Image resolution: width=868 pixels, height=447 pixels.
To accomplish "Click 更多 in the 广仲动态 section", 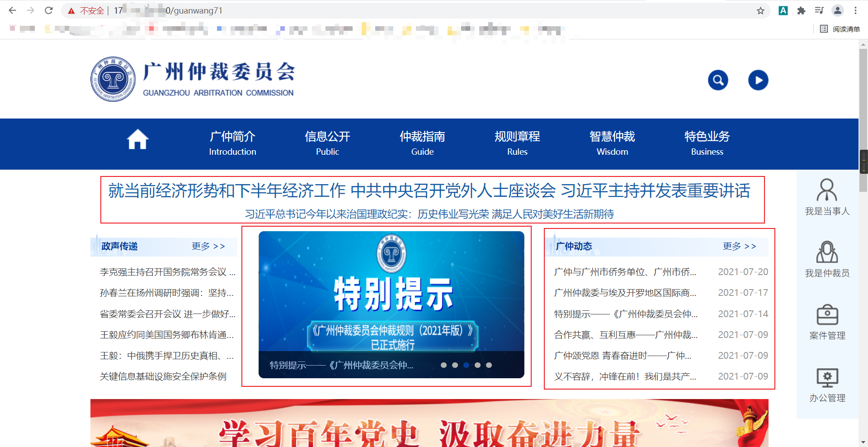I will [x=739, y=246].
